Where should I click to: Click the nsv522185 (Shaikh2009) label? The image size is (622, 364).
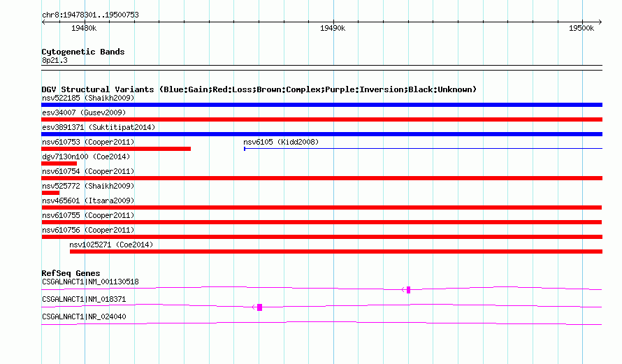pos(88,98)
